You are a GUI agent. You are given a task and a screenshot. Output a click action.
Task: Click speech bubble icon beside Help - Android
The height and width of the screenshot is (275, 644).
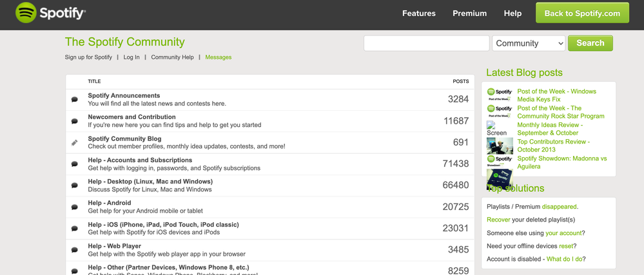tap(74, 207)
